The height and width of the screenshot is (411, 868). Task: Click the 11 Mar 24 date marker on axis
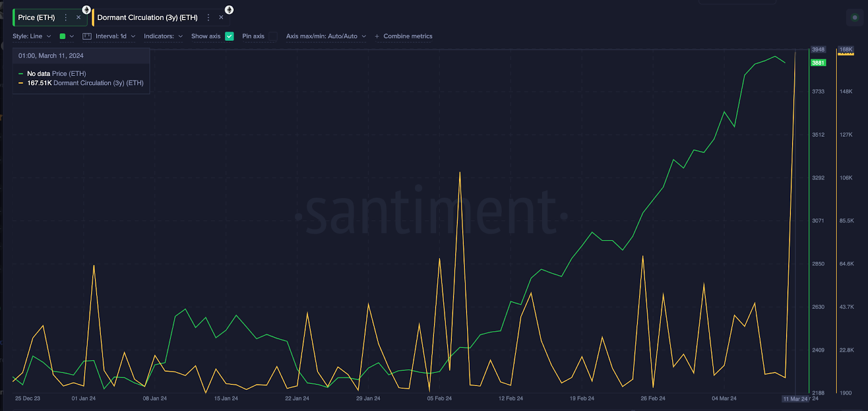pyautogui.click(x=795, y=399)
